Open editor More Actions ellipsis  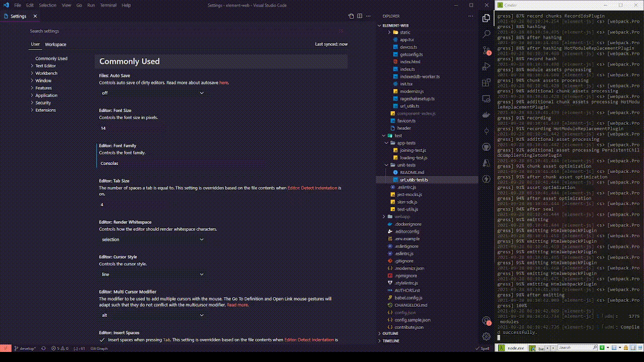pyautogui.click(x=368, y=16)
